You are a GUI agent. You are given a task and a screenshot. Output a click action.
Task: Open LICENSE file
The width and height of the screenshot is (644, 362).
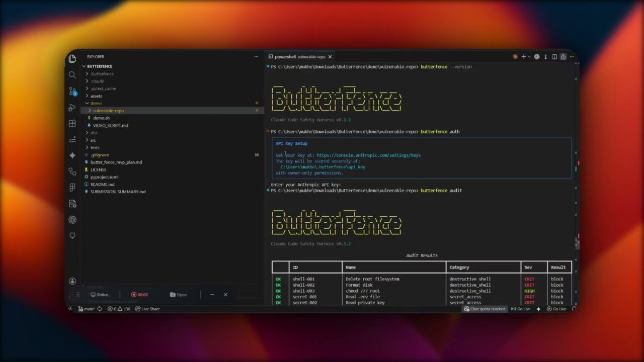(98, 169)
